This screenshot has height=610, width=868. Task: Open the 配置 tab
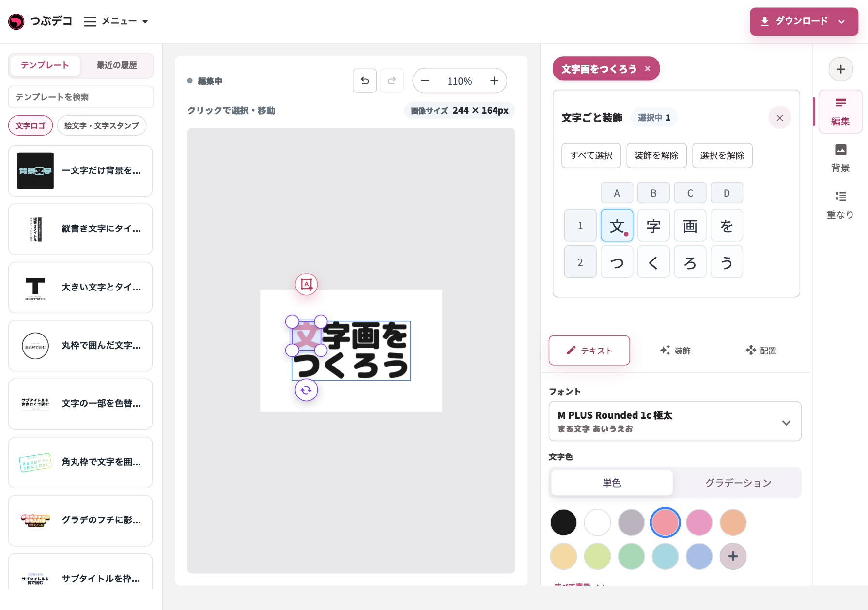[761, 351]
